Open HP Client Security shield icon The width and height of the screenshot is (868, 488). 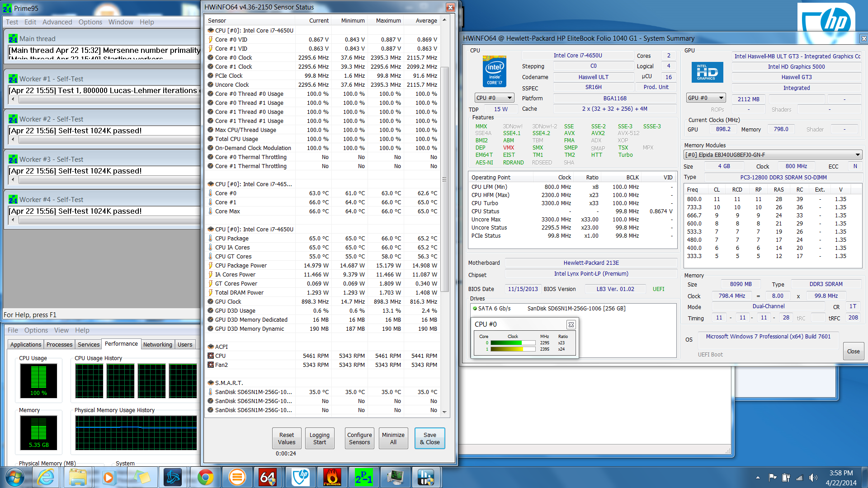point(300,477)
